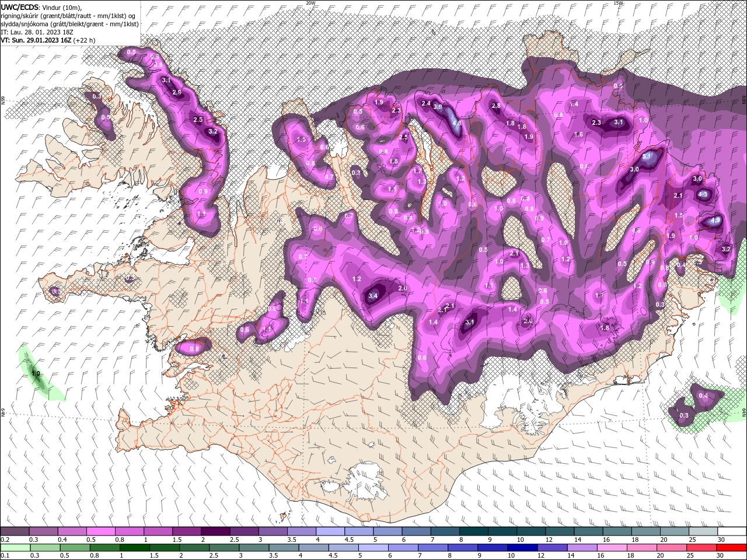Pick upper legend swatch between 0.2 and 0.3
Screen dimensions: 747x560
(x=15, y=532)
